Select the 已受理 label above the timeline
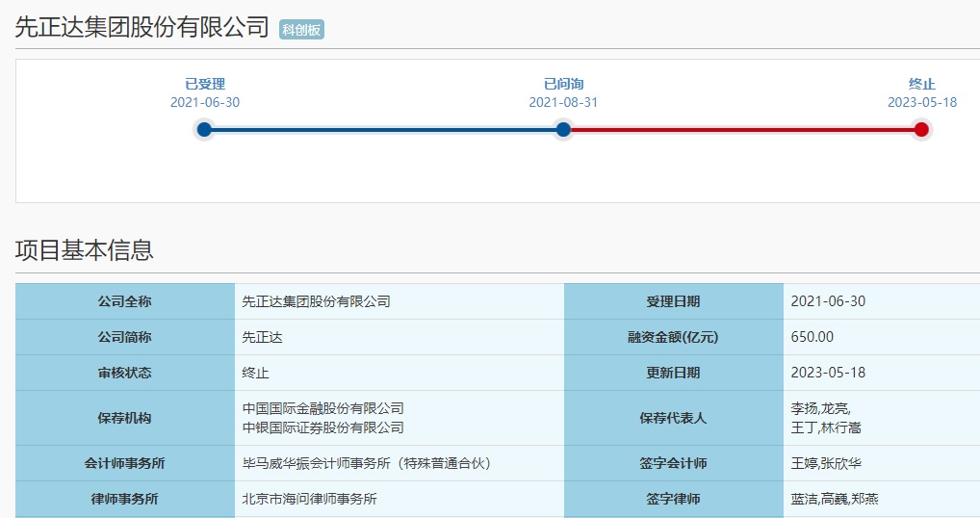Screen dimensions: 980x518 [x=205, y=84]
